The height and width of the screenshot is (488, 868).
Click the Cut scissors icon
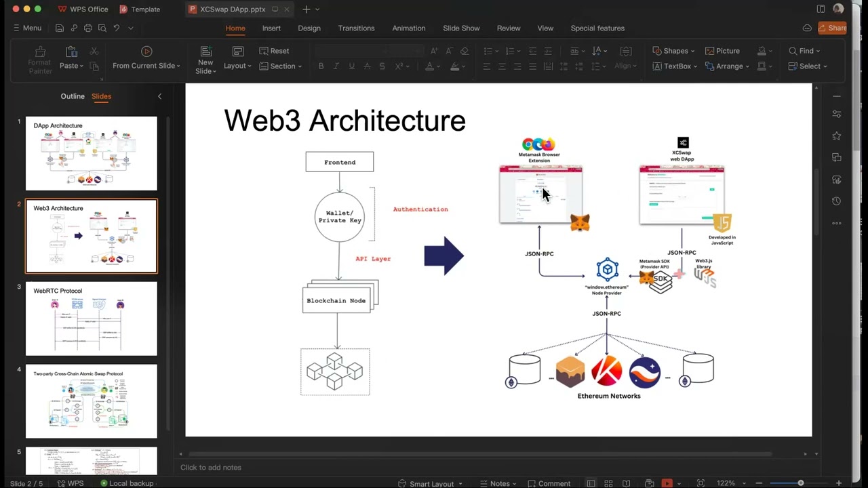tap(94, 52)
